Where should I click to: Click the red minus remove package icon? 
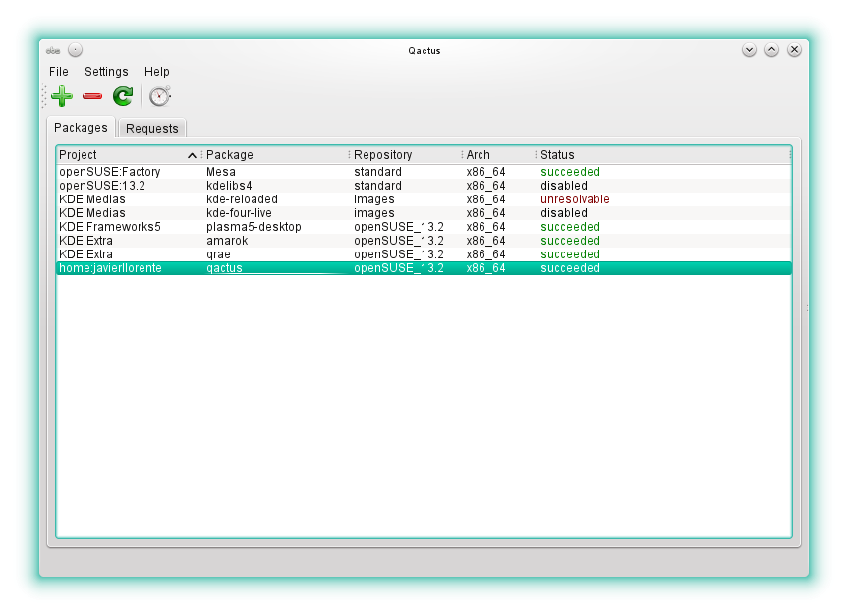[x=92, y=96]
